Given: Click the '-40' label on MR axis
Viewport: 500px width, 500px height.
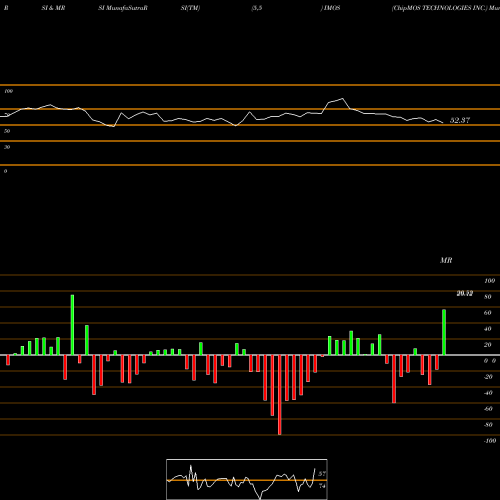Looking at the screenshot, I should pos(488,393).
